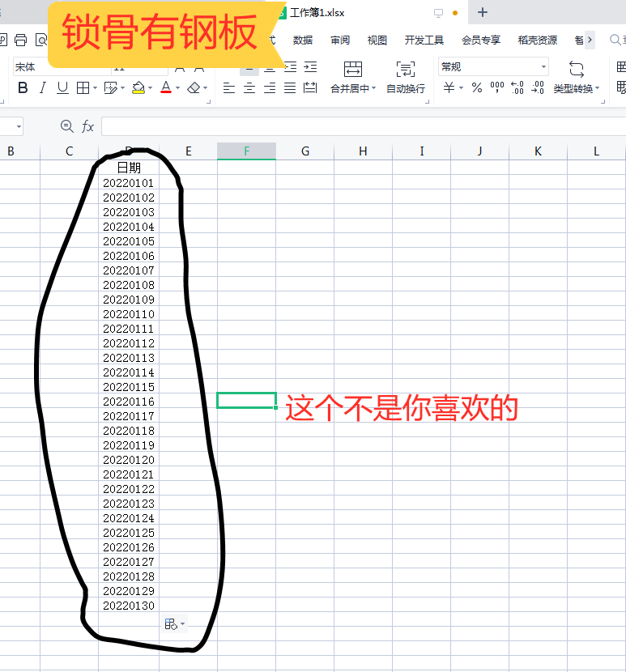This screenshot has height=672, width=626.
Task: Select the cell containing 20220101
Action: 129,183
